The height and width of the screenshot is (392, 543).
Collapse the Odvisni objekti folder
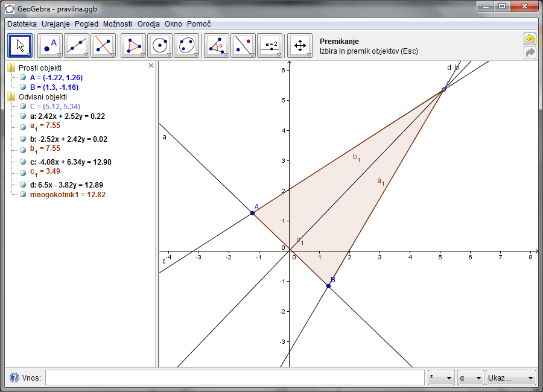pos(11,96)
